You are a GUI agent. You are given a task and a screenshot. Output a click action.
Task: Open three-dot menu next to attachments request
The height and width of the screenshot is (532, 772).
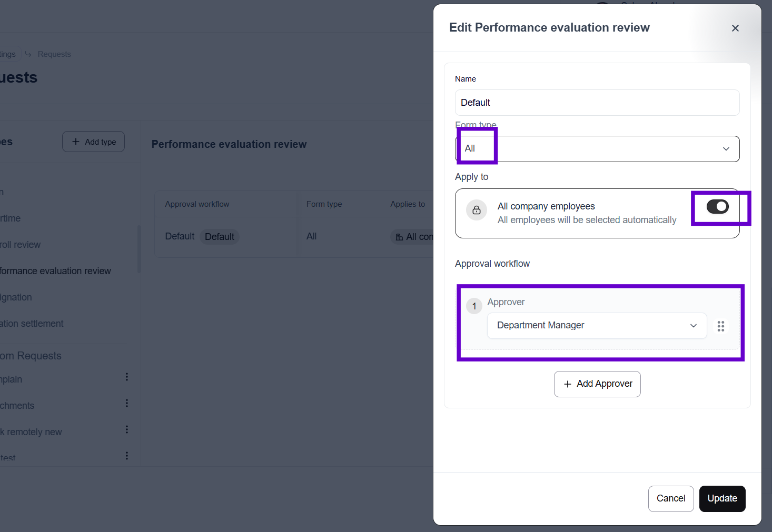coord(127,403)
